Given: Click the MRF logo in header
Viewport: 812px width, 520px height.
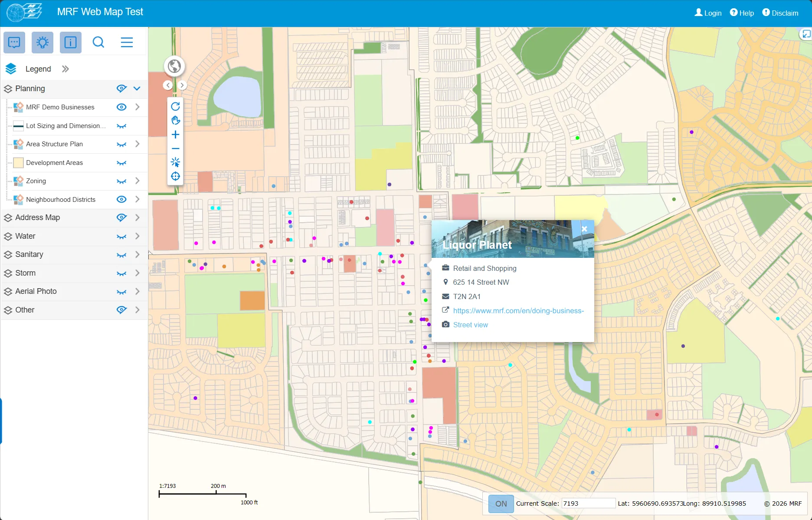Looking at the screenshot, I should tap(24, 13).
